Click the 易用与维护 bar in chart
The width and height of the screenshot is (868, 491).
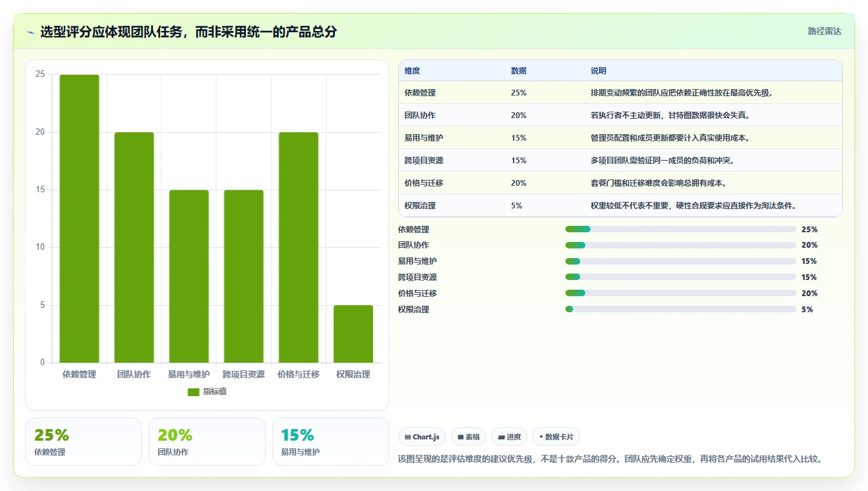coord(189,276)
